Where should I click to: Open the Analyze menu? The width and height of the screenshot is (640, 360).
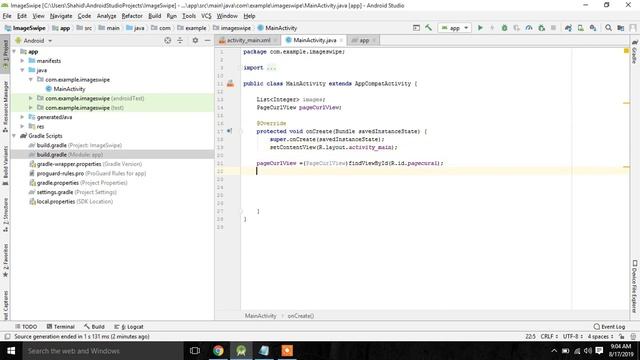click(x=107, y=16)
